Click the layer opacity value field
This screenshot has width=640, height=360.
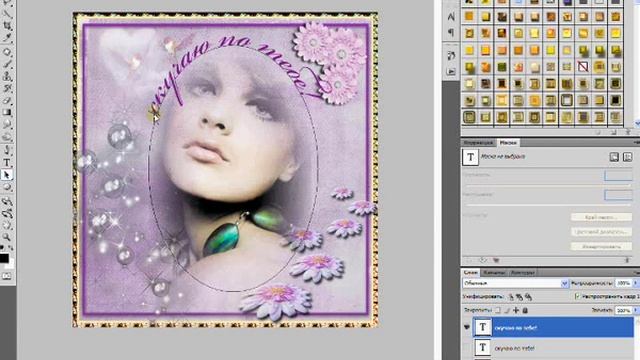623,283
